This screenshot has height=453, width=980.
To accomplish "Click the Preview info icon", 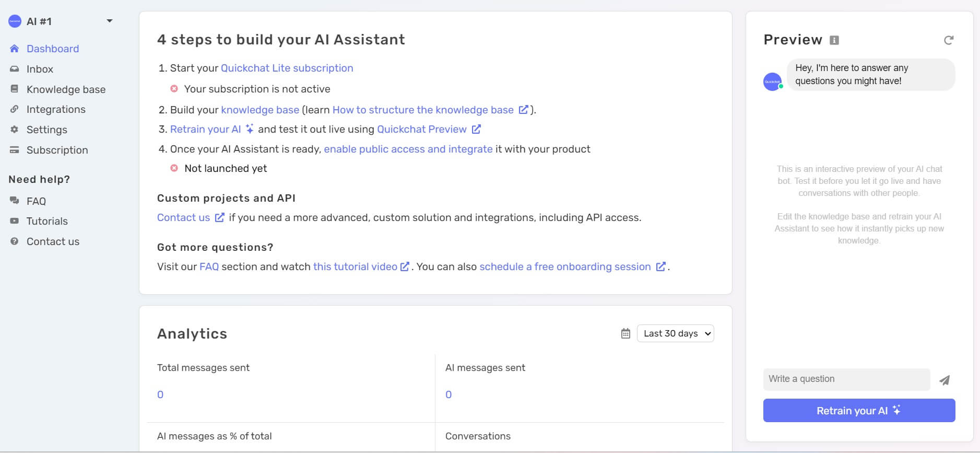I will 834,40.
